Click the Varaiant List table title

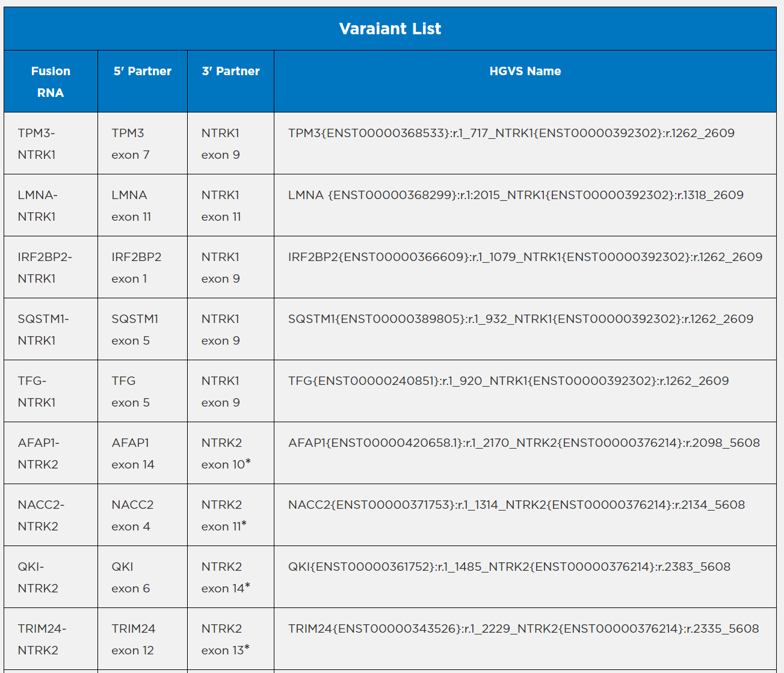pos(390,29)
